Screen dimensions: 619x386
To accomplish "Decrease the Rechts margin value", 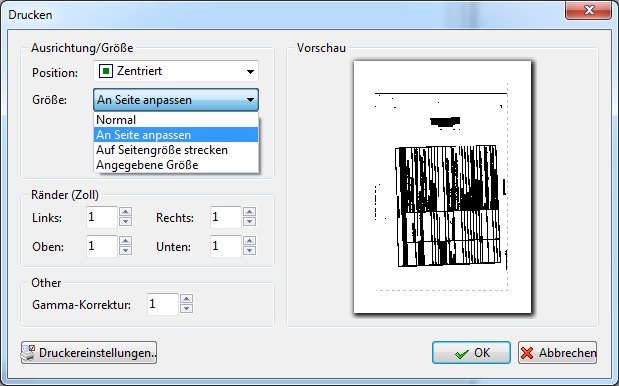I will point(249,221).
